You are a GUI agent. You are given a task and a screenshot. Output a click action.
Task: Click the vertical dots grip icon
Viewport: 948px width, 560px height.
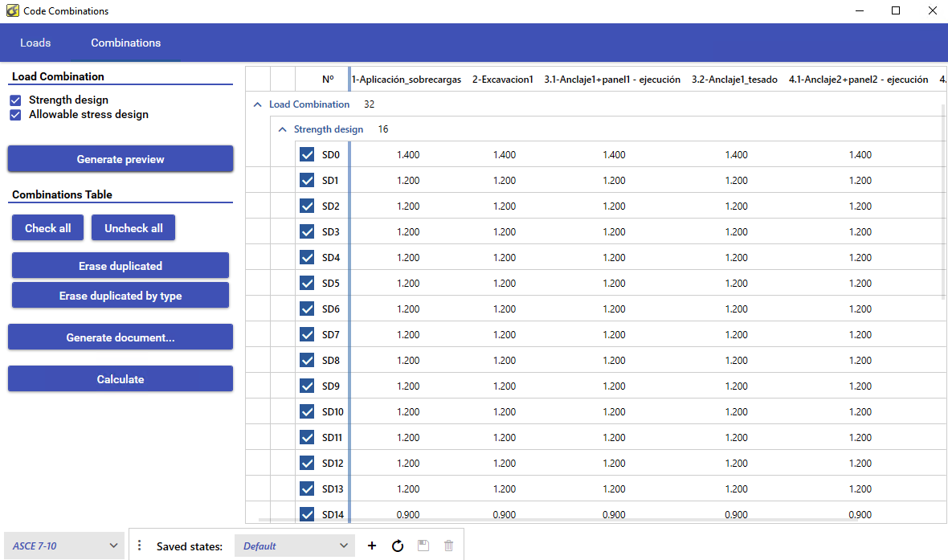pyautogui.click(x=139, y=546)
